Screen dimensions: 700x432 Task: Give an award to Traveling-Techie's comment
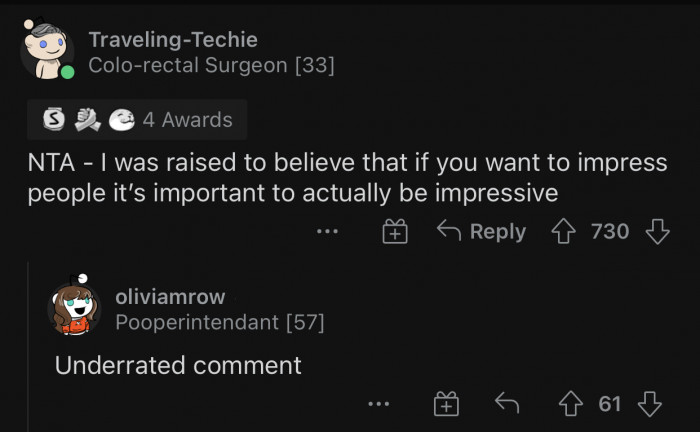(x=396, y=232)
